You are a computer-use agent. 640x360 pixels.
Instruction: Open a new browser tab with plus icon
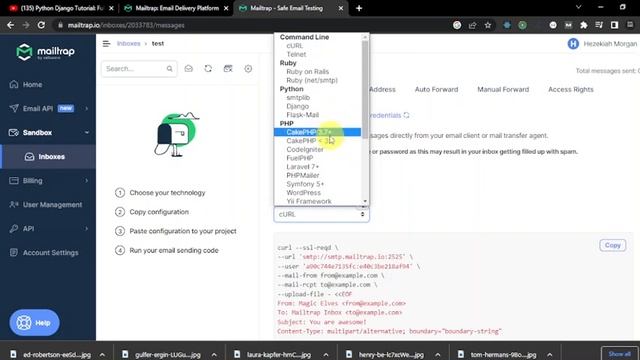[359, 8]
